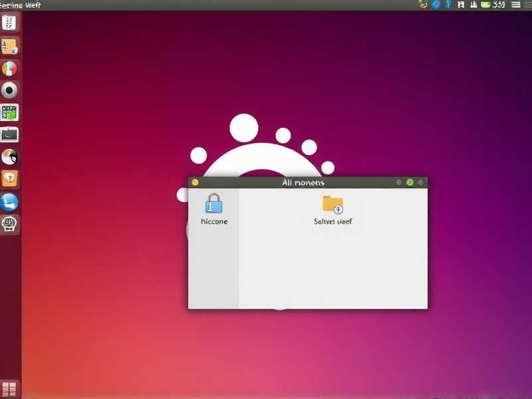Click the orange circle on the titlebar
Screen dimensions: 532x399
(195, 182)
